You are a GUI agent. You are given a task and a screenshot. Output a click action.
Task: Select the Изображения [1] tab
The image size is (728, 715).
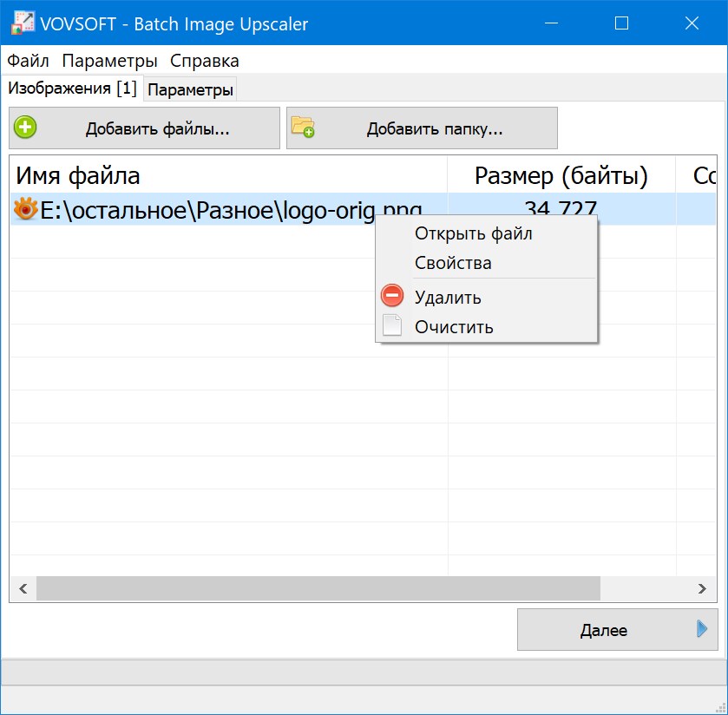tap(72, 89)
